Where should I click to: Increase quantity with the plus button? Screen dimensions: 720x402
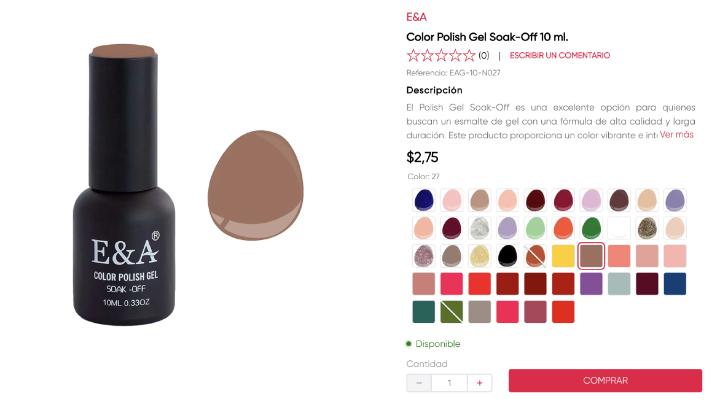(480, 382)
